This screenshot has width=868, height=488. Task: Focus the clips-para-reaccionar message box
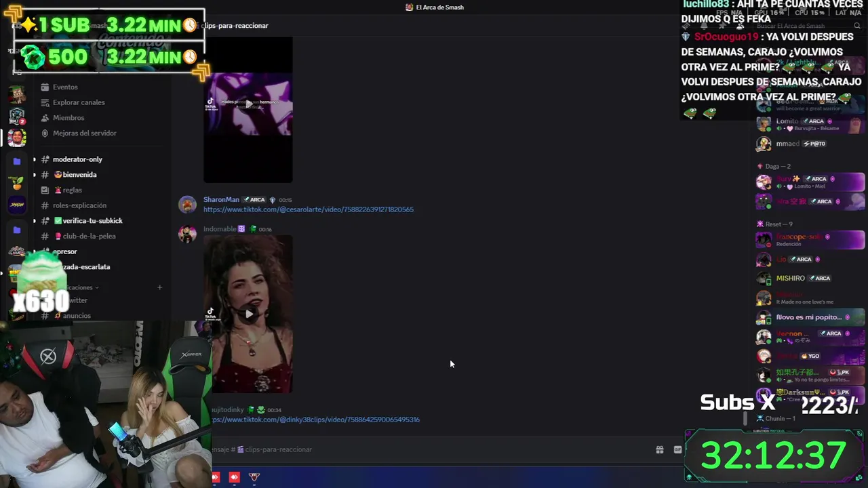[434, 449]
